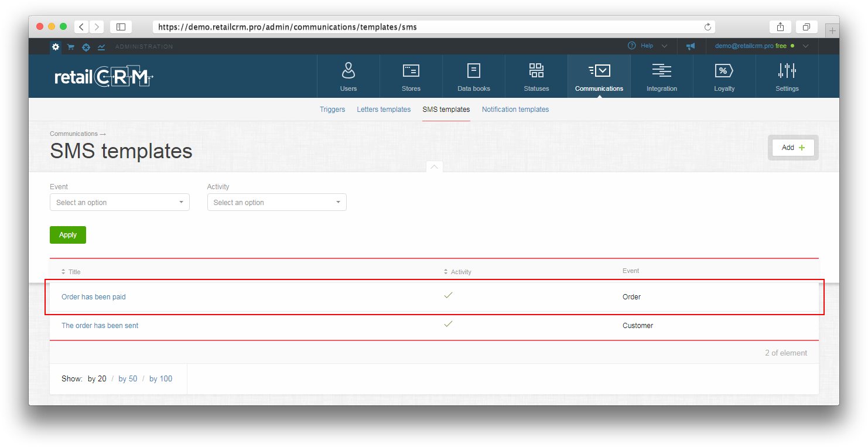Open the Stores section

click(411, 76)
